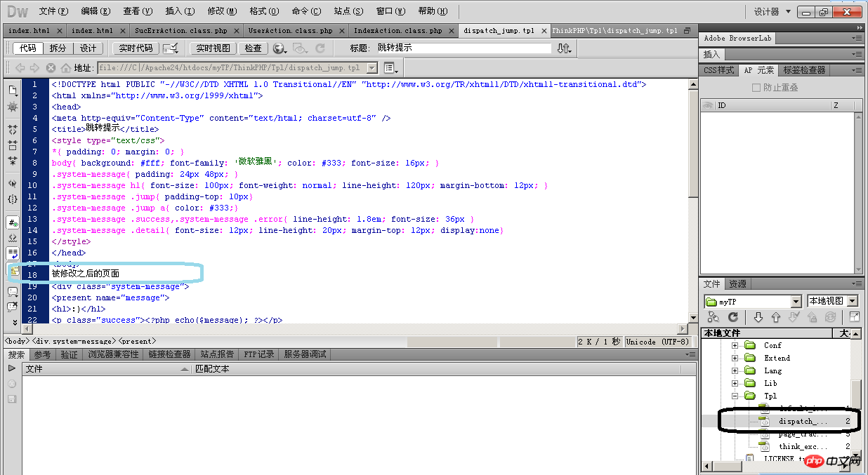Toggle 实时代码 button
868x475 pixels.
coord(136,48)
